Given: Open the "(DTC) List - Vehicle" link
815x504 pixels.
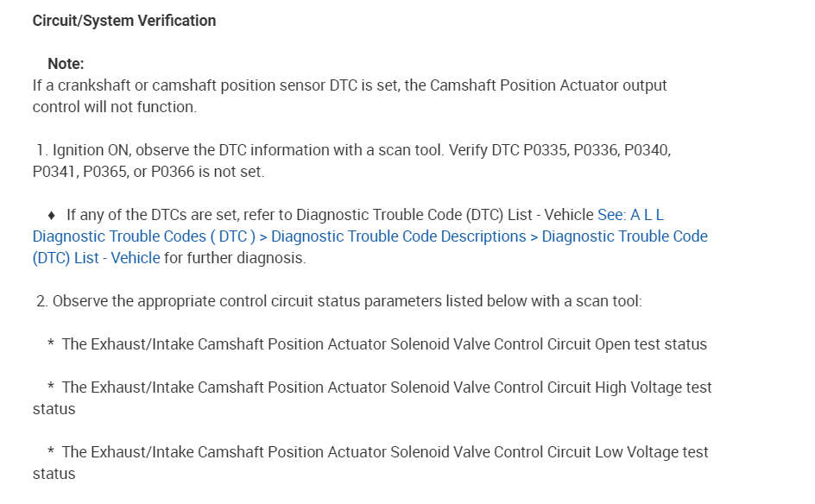Looking at the screenshot, I should (96, 258).
